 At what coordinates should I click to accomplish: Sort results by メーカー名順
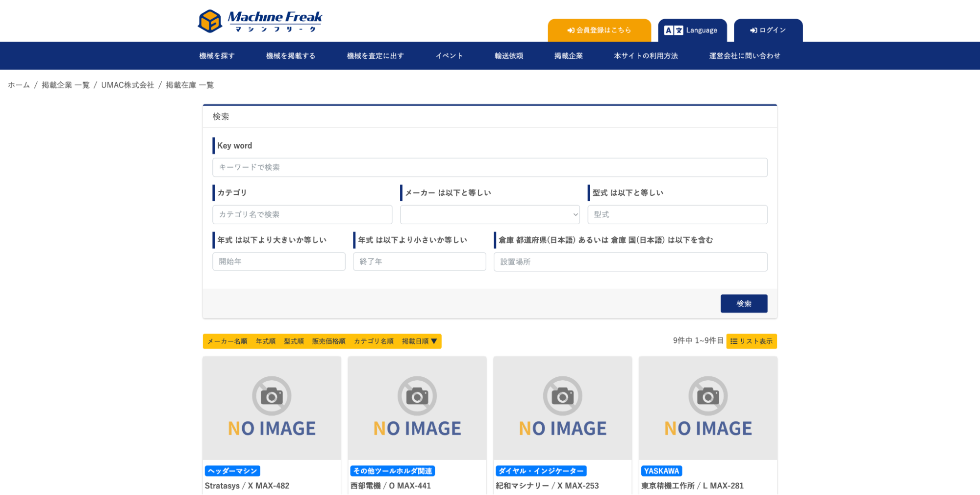click(x=227, y=341)
